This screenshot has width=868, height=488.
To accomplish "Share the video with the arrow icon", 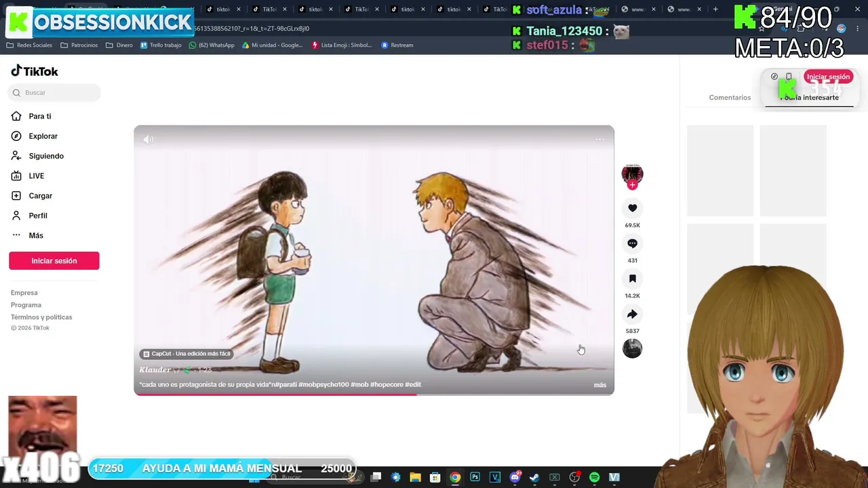I will click(632, 314).
